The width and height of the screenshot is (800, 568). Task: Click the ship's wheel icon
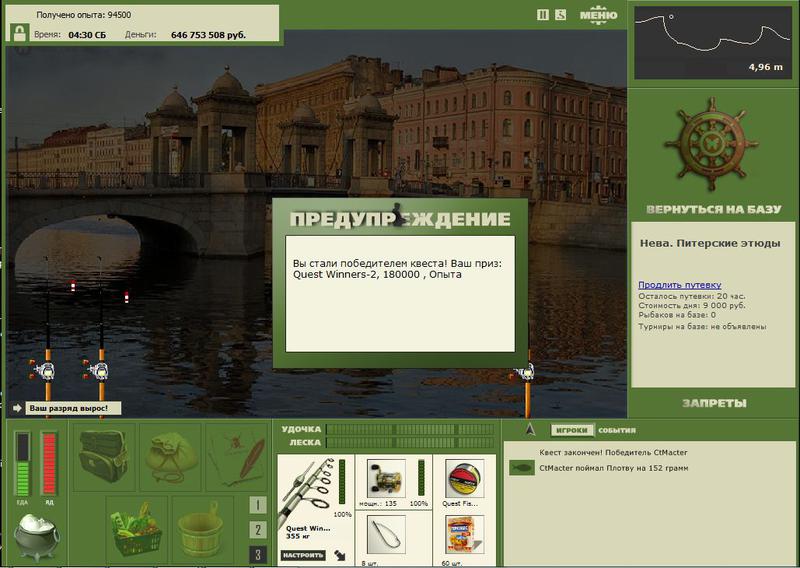tap(712, 144)
